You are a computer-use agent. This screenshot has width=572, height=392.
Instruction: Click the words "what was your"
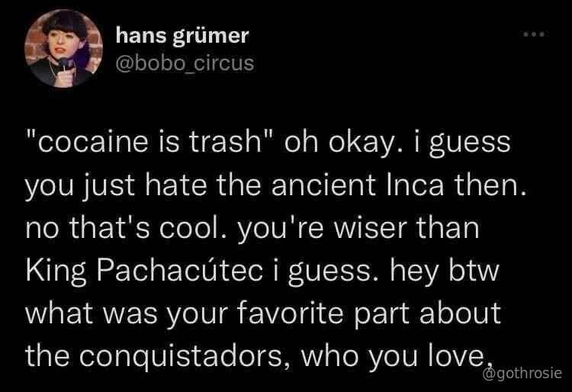pyautogui.click(x=127, y=314)
